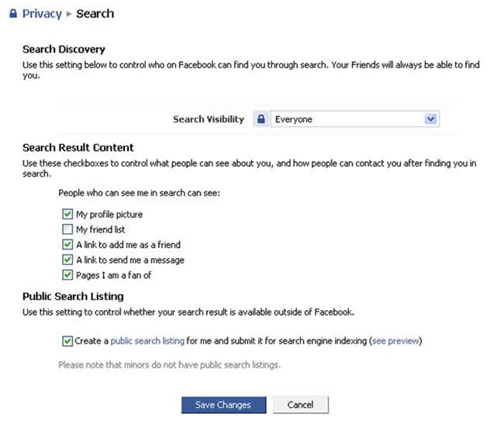
Task: Click the Cancel button
Action: pos(300,405)
